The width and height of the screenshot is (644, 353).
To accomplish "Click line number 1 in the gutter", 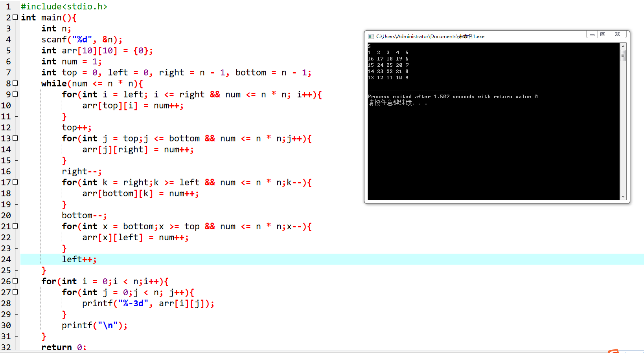I will coord(8,6).
